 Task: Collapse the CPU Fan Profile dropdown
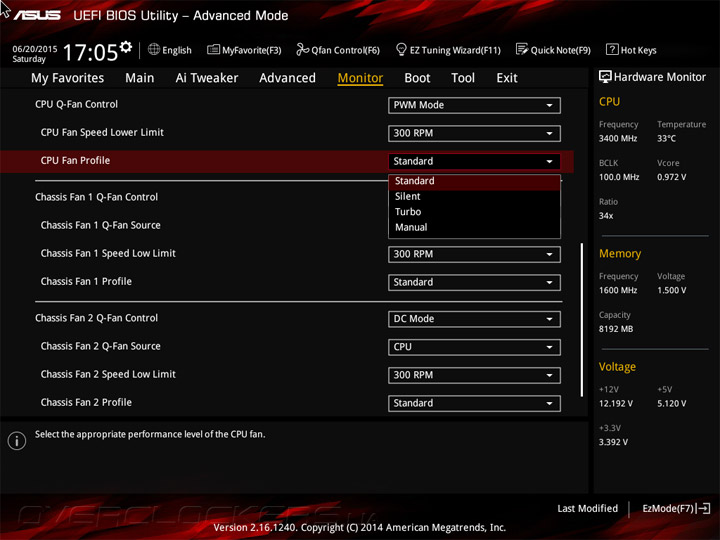click(474, 161)
